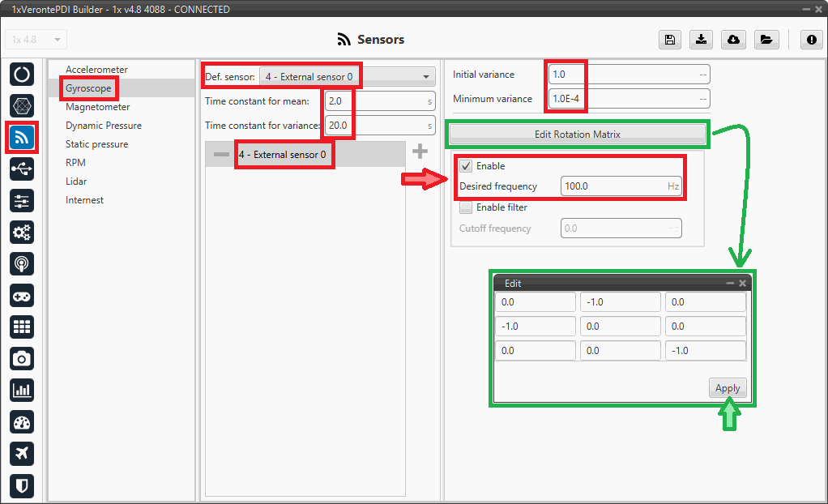Viewport: 828px width, 504px height.
Task: Open the gamepad controller sidebar icon
Action: click(x=22, y=295)
